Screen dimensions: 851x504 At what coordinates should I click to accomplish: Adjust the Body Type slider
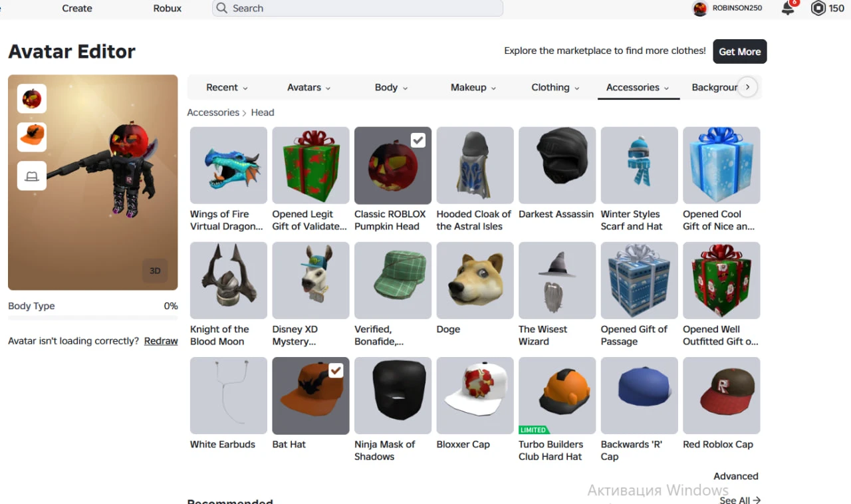click(93, 318)
